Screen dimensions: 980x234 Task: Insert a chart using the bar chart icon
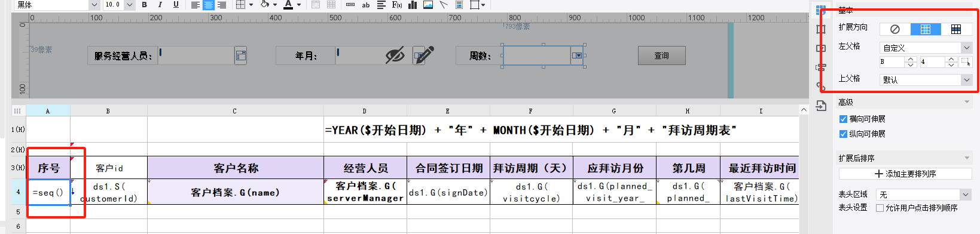[413, 5]
